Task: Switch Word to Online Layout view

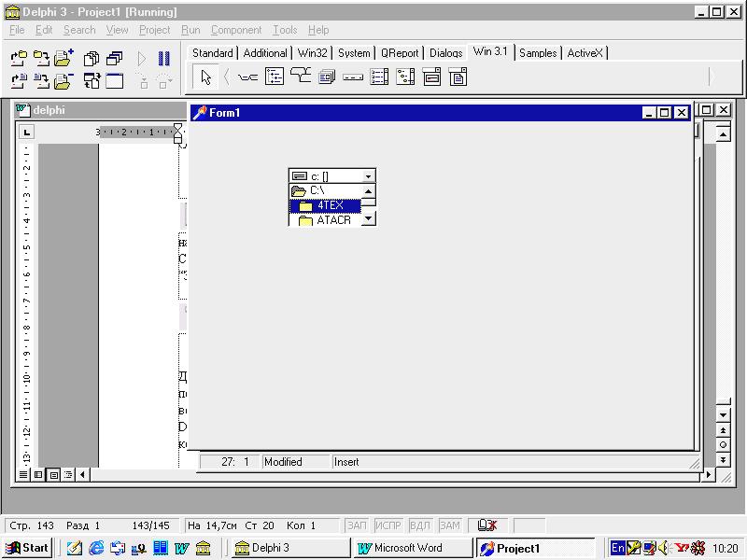Action: tap(38, 474)
